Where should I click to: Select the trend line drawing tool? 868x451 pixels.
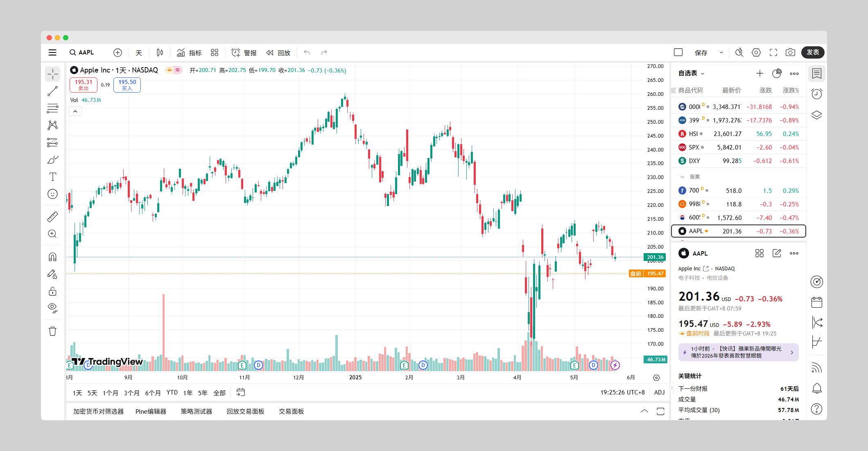coord(53,91)
